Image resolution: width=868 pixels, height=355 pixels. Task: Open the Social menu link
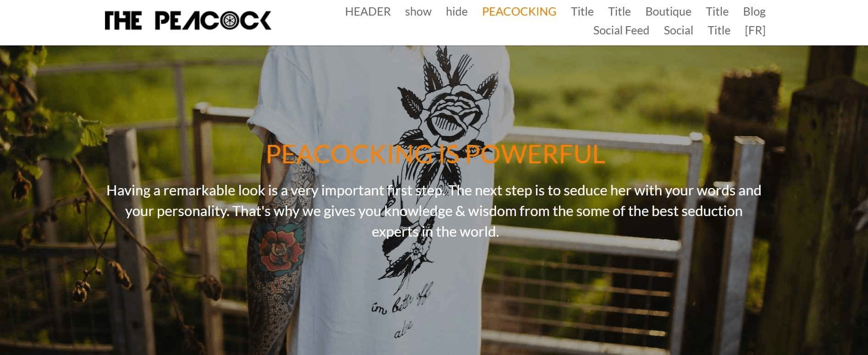[678, 30]
